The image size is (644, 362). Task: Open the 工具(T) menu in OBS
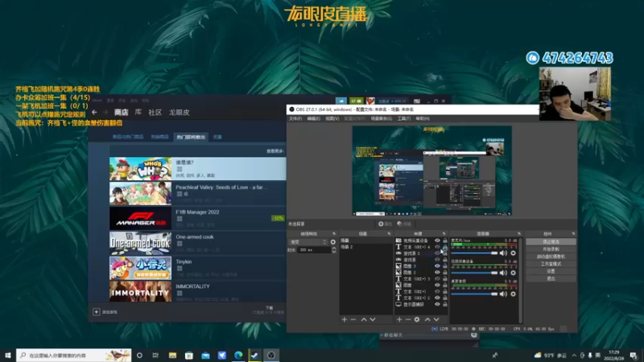[404, 118]
